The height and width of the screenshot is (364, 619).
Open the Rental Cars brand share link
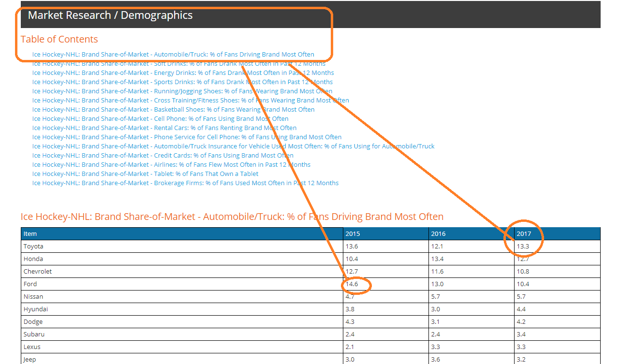164,128
